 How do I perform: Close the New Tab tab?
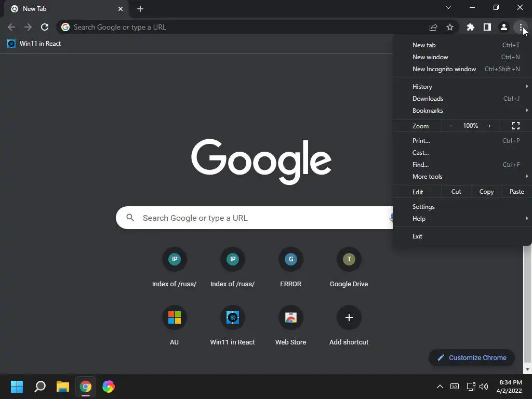pos(121,9)
